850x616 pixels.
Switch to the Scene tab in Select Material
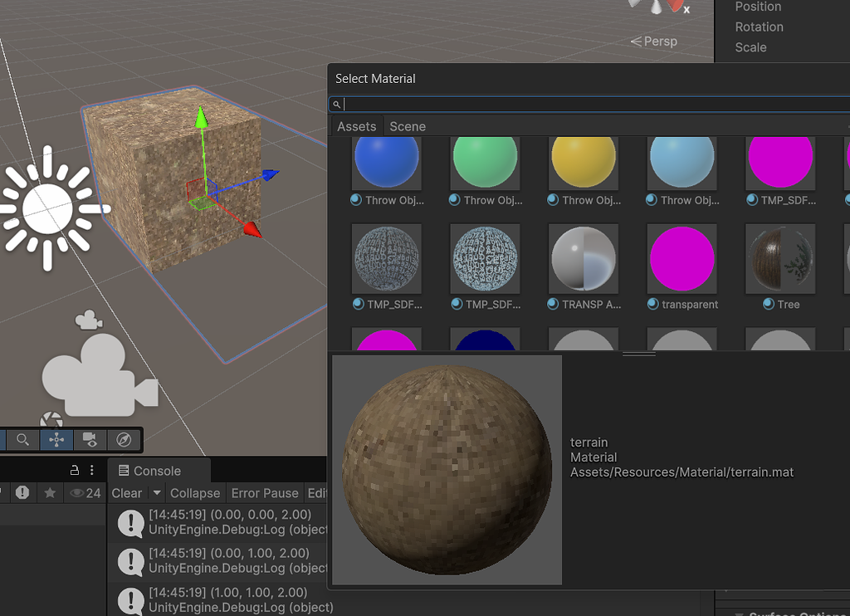(408, 126)
